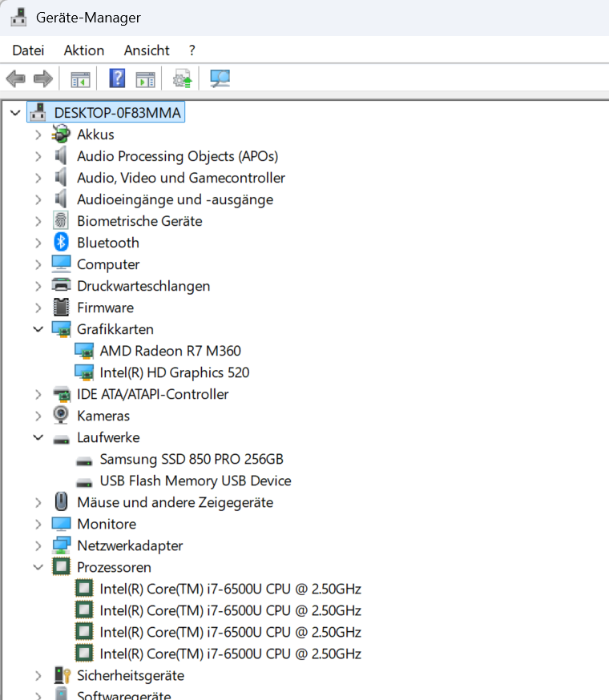The image size is (609, 700).
Task: Expand the Firmware category
Action: coord(38,307)
